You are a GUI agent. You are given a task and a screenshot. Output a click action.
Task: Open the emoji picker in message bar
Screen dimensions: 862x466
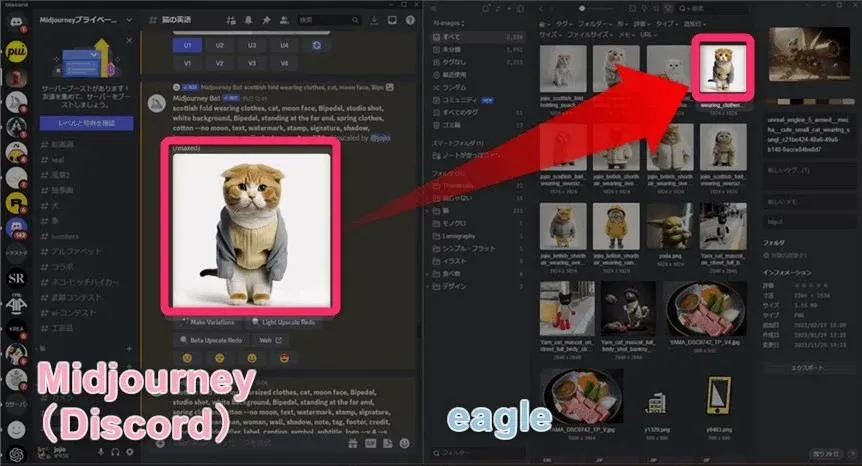(x=405, y=443)
